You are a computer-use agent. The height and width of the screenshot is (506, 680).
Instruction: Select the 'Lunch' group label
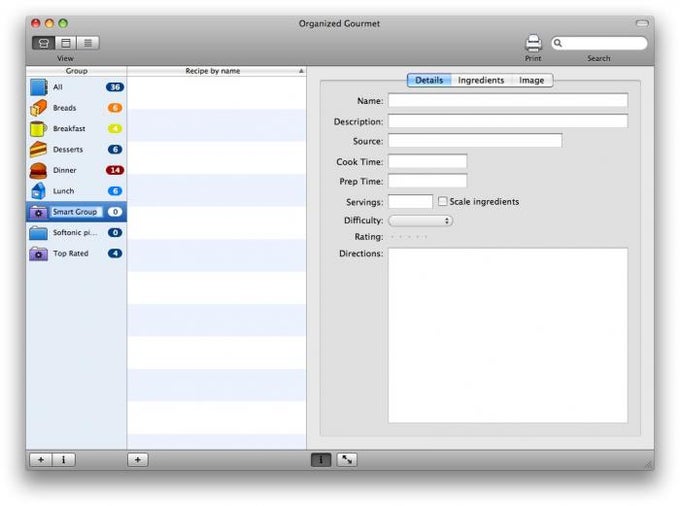64,191
